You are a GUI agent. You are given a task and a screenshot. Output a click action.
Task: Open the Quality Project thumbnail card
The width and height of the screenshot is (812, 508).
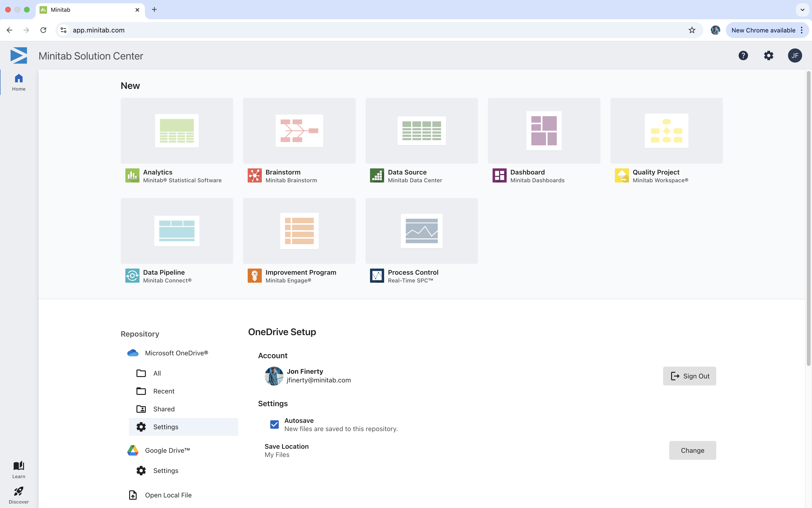[x=667, y=131]
